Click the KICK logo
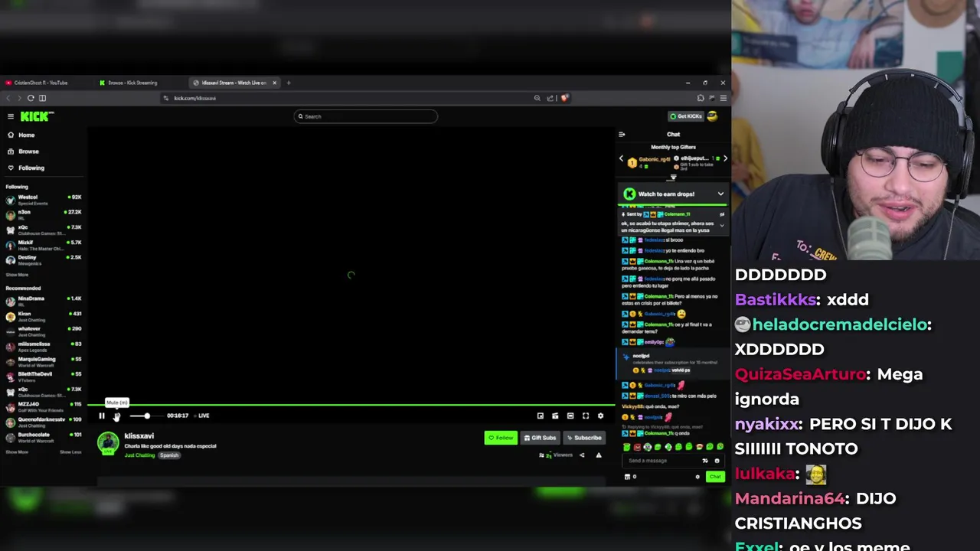Viewport: 980px width, 551px height. pos(37,116)
